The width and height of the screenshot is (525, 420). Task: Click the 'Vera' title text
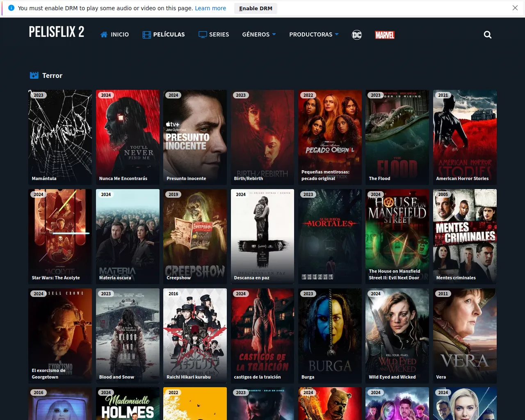coord(441,377)
